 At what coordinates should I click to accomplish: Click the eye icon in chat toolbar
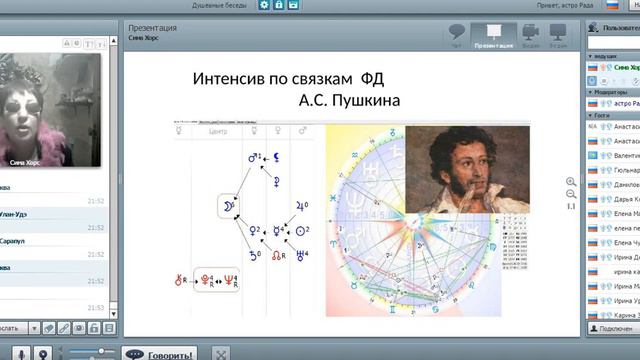point(79,328)
